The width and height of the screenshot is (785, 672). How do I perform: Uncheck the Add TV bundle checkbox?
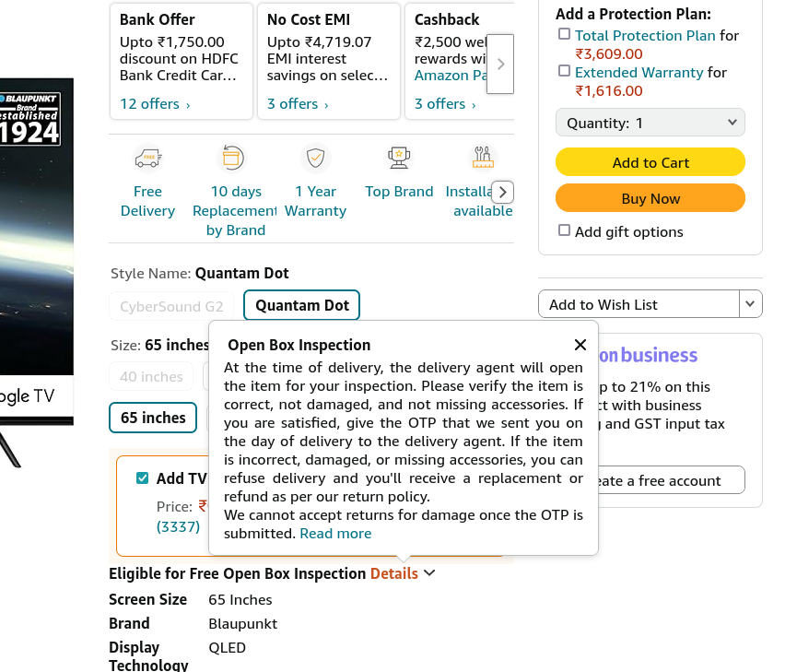pyautogui.click(x=142, y=478)
